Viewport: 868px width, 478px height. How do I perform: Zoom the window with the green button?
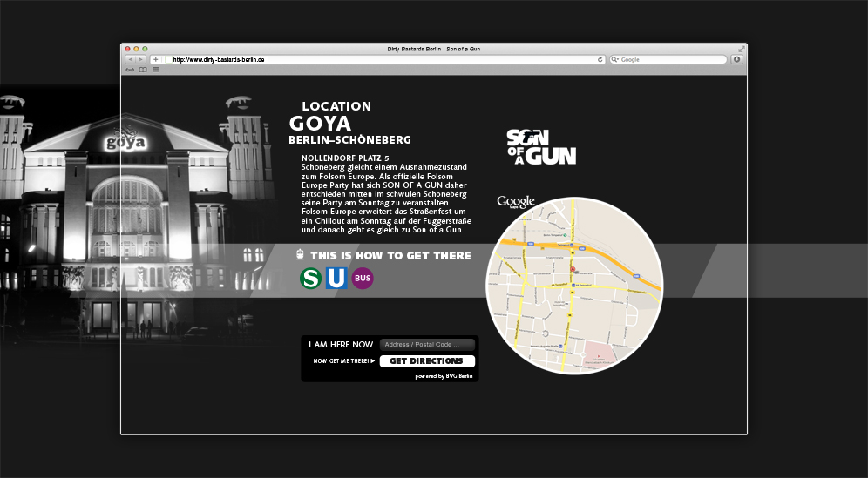145,50
